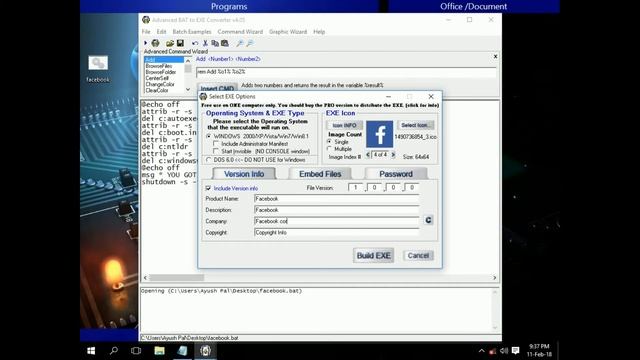Screen dimensions: 640x360
Task: Open the Action Center notification icon
Action: 516,351
